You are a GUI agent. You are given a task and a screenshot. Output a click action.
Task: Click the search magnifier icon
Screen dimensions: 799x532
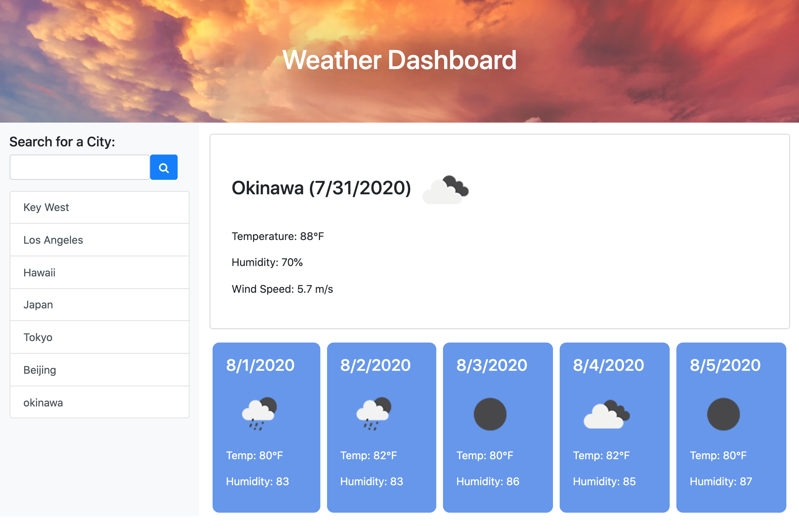coord(164,167)
